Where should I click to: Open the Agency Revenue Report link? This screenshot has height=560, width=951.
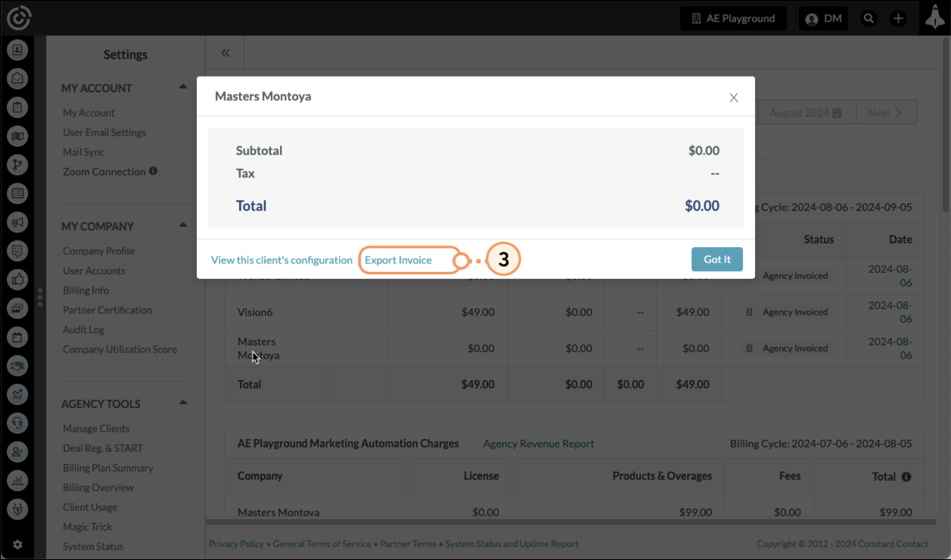[x=538, y=444]
